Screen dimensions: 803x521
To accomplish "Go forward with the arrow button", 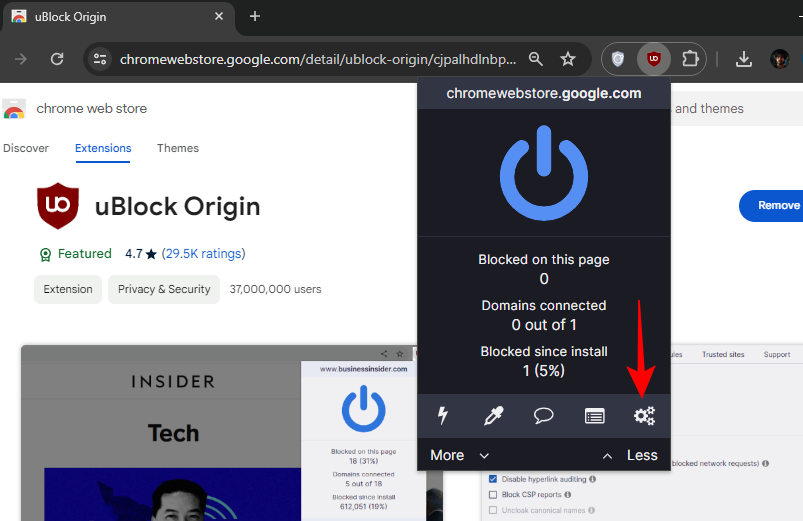I will [21, 59].
